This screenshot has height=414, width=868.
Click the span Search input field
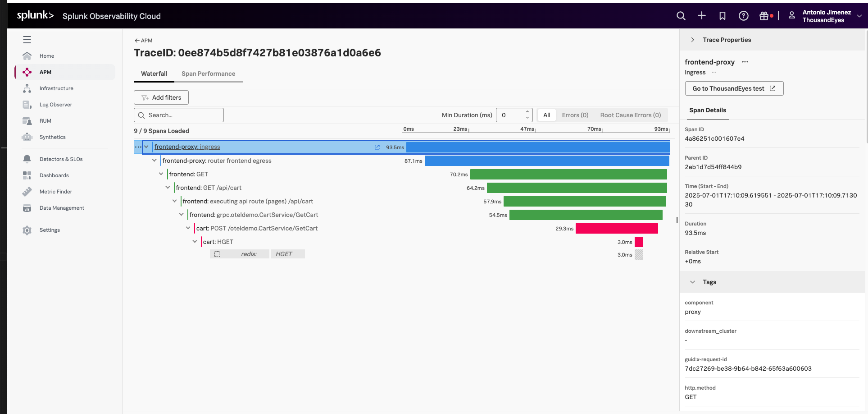pyautogui.click(x=179, y=115)
